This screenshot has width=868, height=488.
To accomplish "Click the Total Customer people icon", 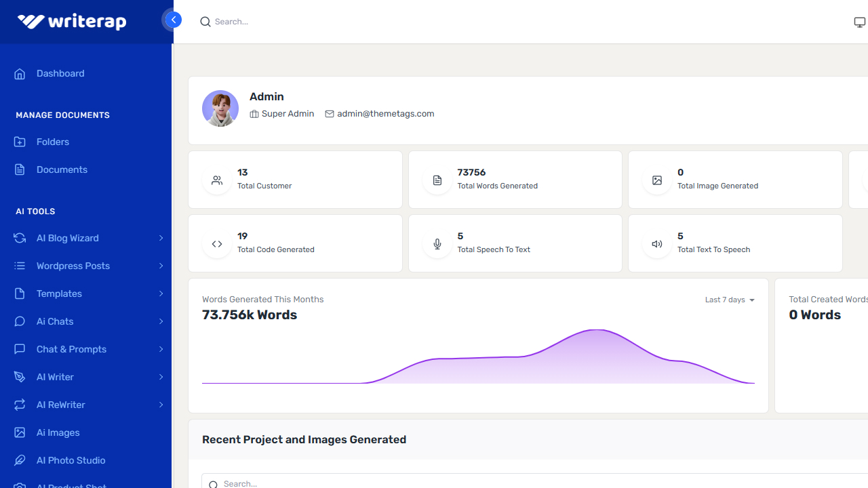I will [216, 180].
